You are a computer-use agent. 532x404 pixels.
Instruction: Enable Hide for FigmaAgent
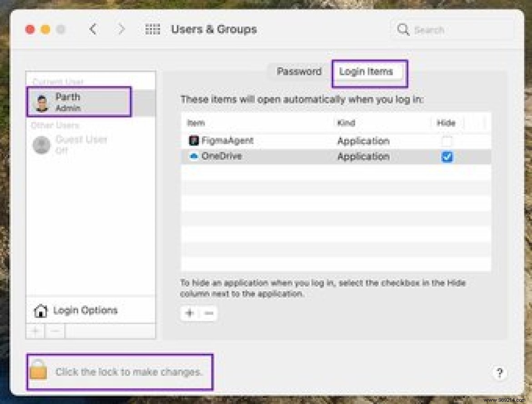coord(447,141)
